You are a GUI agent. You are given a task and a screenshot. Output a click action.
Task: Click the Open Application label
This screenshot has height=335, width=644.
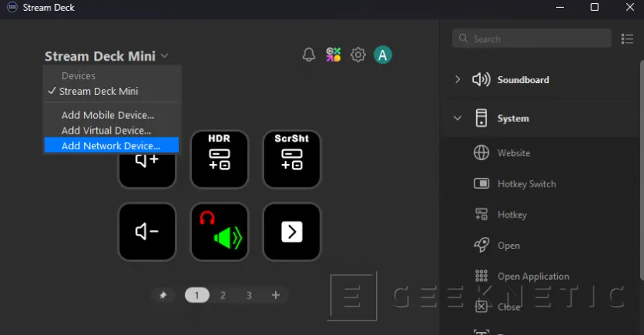coord(534,276)
